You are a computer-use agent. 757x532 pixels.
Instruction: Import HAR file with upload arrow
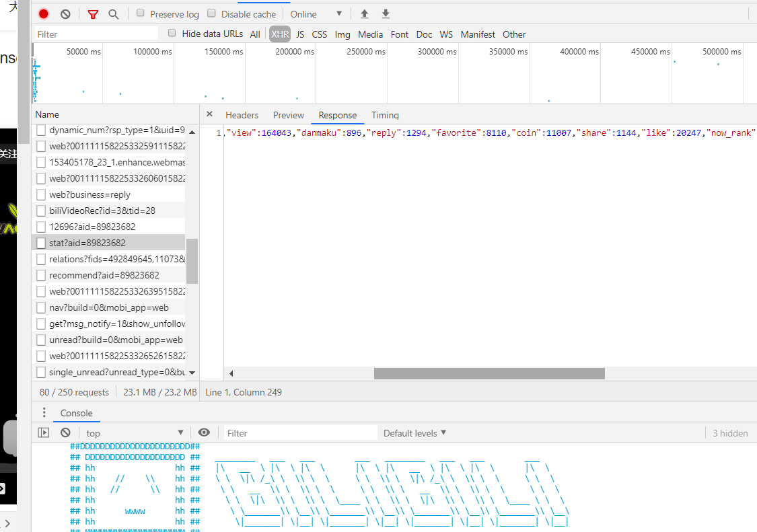point(365,14)
